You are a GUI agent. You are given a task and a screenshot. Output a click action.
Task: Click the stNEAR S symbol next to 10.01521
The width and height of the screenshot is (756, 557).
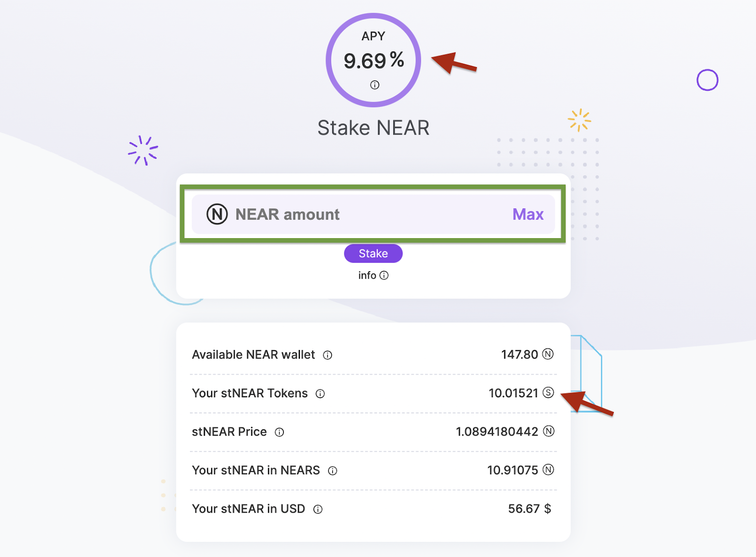pos(548,393)
